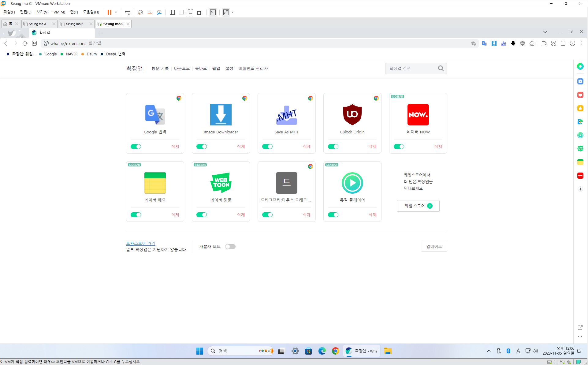This screenshot has width=588, height=365.
Task: Click the NOW icon in the sidebar
Action: pos(580,176)
